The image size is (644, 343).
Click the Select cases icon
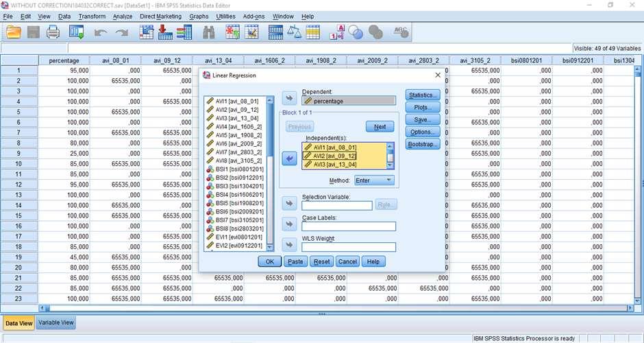pyautogui.click(x=312, y=32)
